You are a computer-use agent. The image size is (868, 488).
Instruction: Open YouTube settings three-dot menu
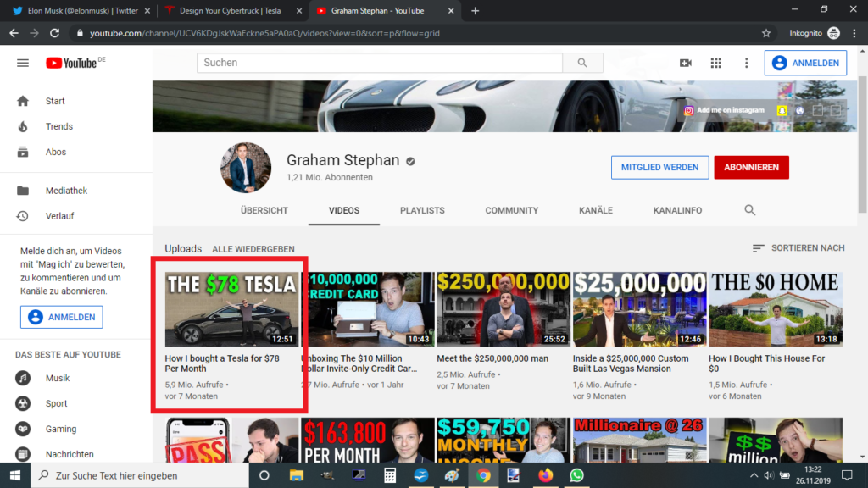(746, 63)
